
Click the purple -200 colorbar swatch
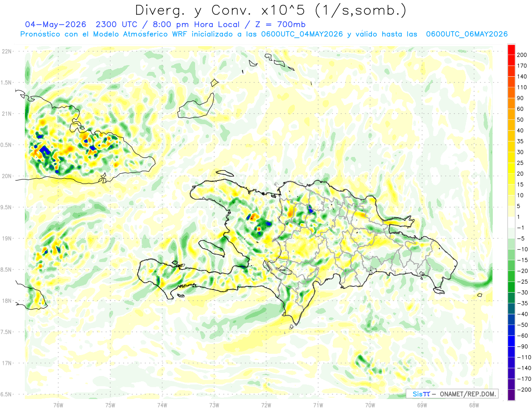pyautogui.click(x=511, y=395)
